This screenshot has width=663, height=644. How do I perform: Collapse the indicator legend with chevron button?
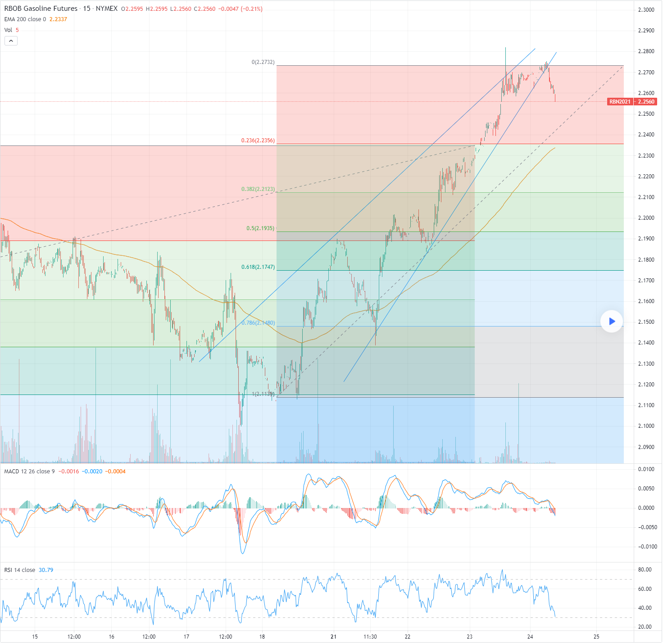11,41
